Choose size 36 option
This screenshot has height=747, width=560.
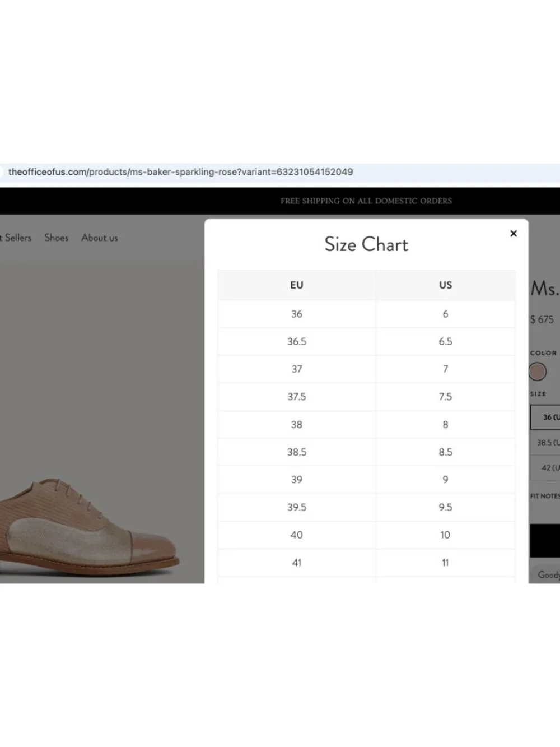545,417
